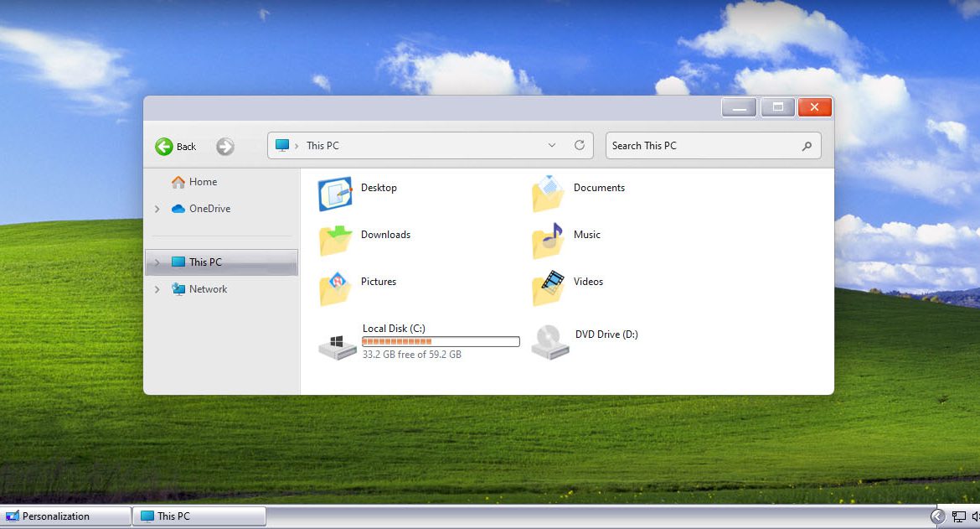The width and height of the screenshot is (980, 529).
Task: Select the Local Disk (C:) drive icon
Action: (338, 347)
